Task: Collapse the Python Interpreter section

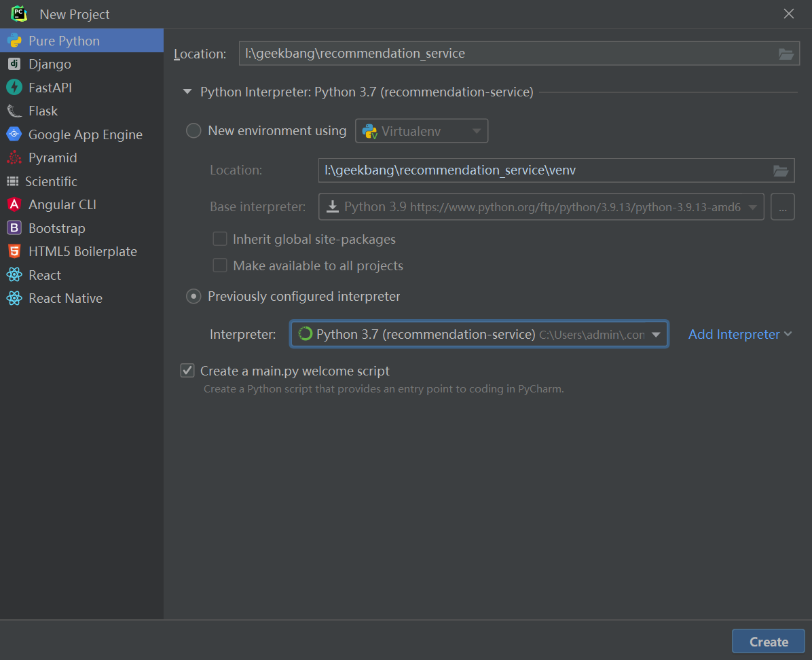Action: 187,92
